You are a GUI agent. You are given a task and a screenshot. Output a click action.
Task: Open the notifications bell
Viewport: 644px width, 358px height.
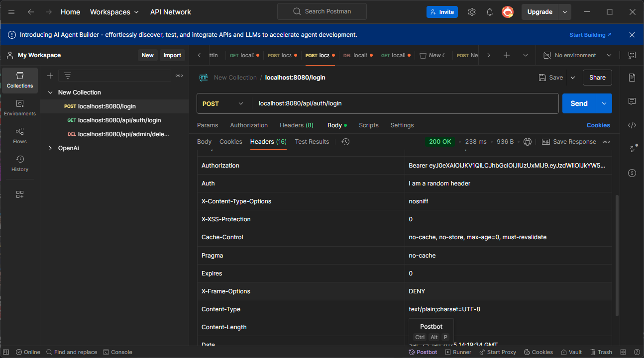tap(490, 12)
